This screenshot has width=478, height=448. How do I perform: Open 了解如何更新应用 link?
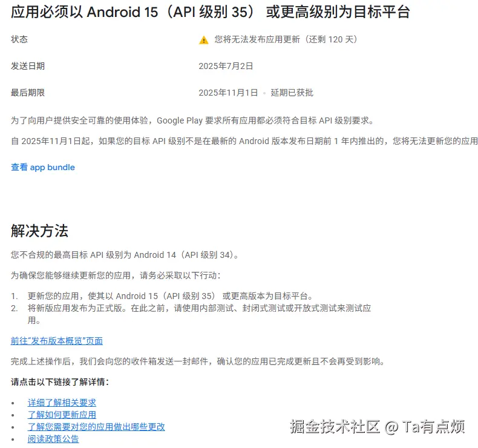click(x=62, y=415)
